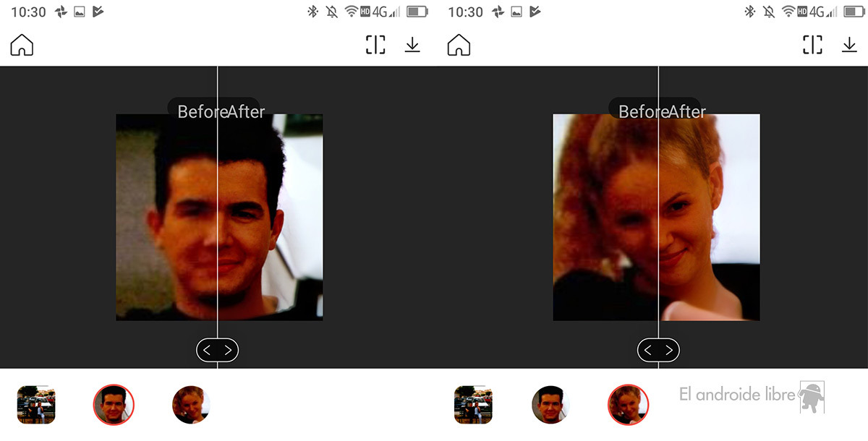
Task: Tap the "BeforeAfter" label above the woman photo
Action: [662, 111]
